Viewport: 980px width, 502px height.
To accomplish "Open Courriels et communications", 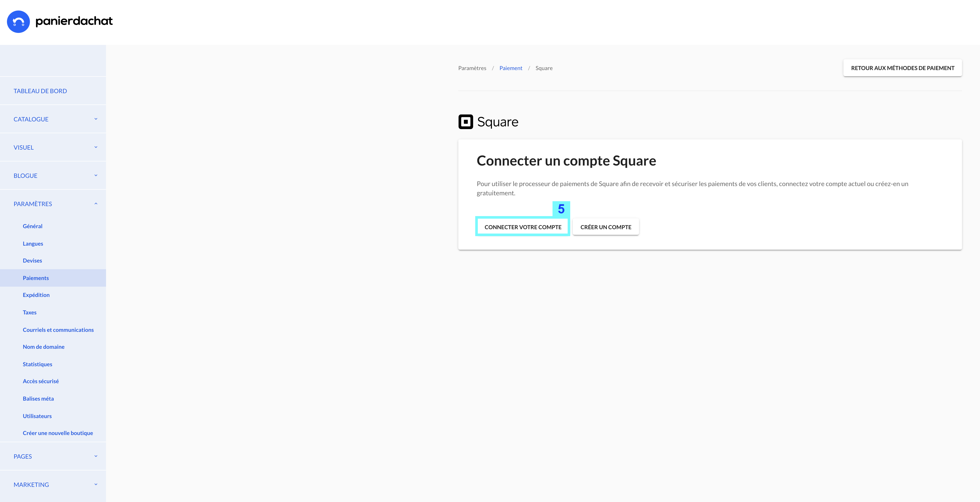I will point(58,330).
